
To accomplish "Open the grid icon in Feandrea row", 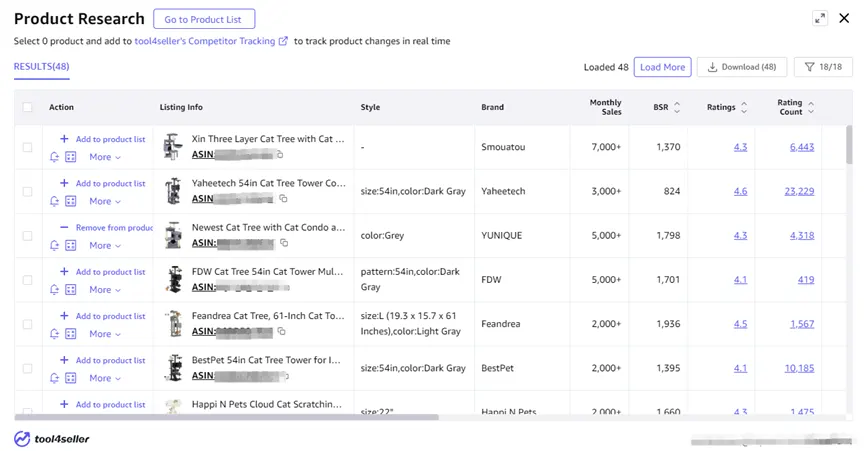I will click(71, 334).
